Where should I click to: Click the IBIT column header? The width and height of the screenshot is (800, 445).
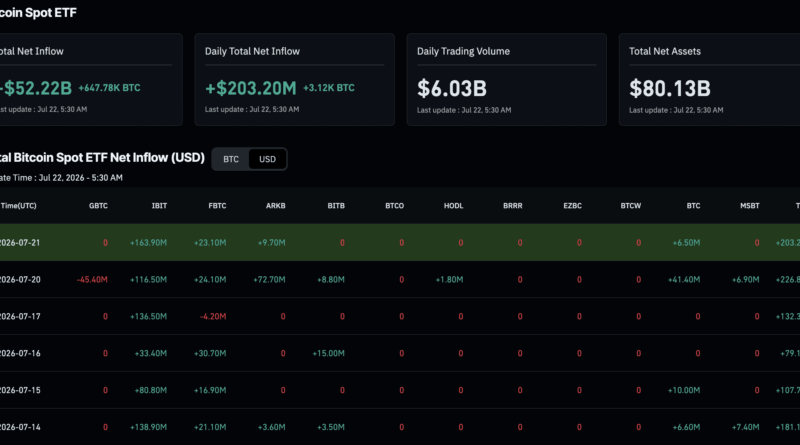click(159, 206)
